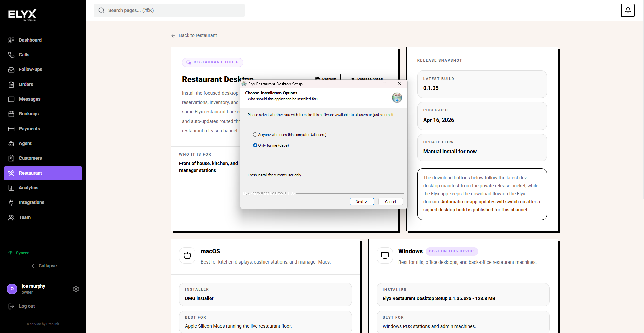This screenshot has height=333, width=644.
Task: Open the Payments card icon
Action: click(x=11, y=129)
